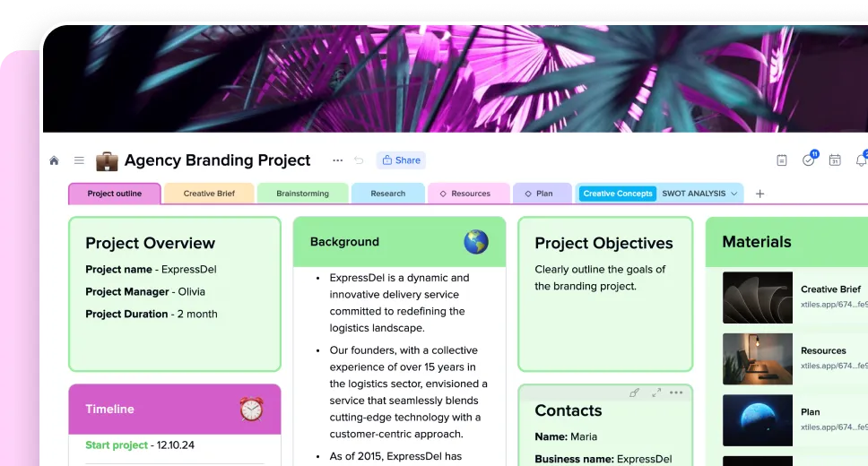Click 'As of 2015, ExpressDel has' bullet

[395, 457]
